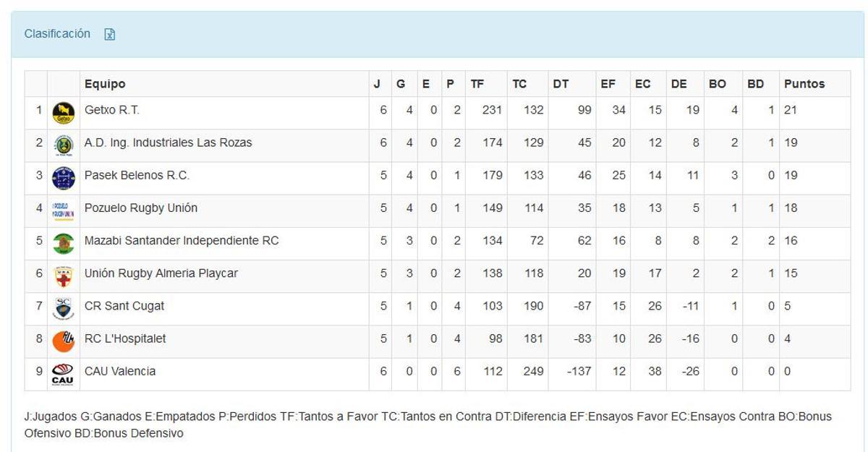The height and width of the screenshot is (452, 868).
Task: Click the Unión Rugby Almeria Playcar crest
Action: click(62, 273)
